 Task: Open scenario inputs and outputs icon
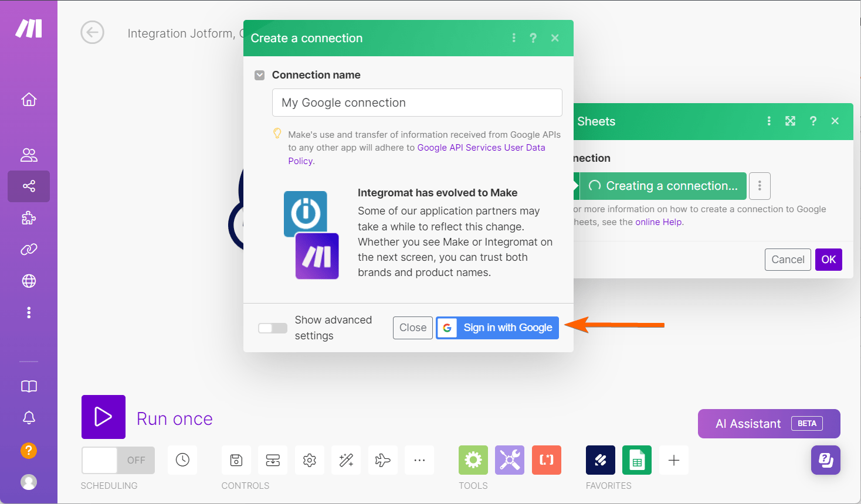coord(273,460)
